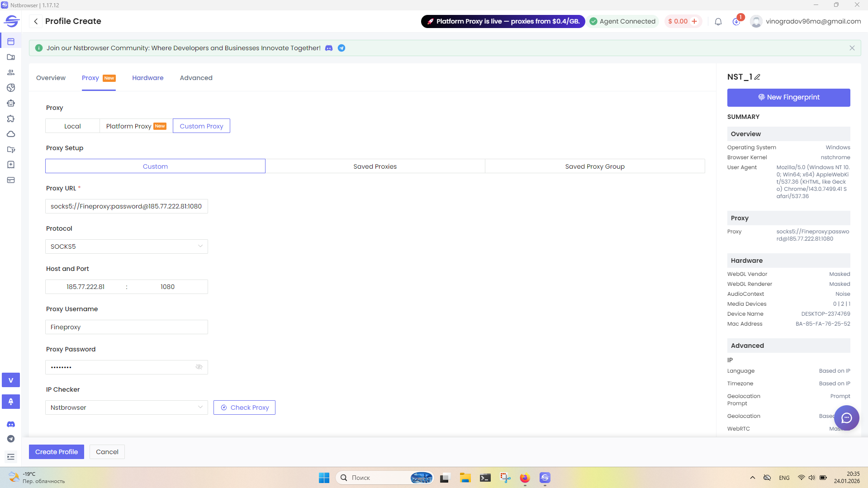Open the Platform Proxy is live promo
This screenshot has height=488, width=868.
[x=503, y=21]
